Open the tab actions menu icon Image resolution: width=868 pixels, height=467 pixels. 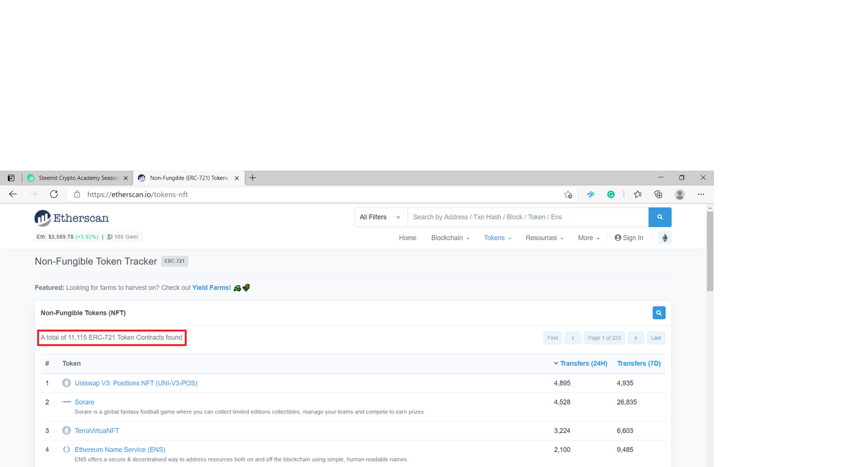pos(11,178)
